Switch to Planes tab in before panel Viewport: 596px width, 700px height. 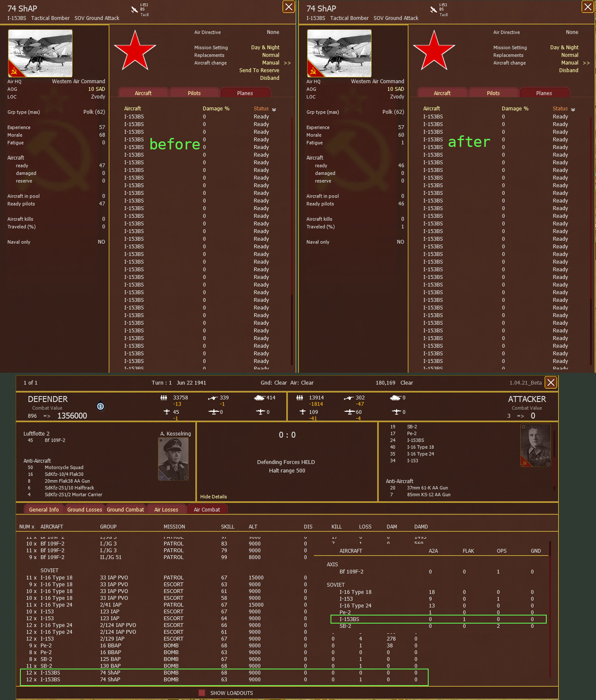click(245, 93)
